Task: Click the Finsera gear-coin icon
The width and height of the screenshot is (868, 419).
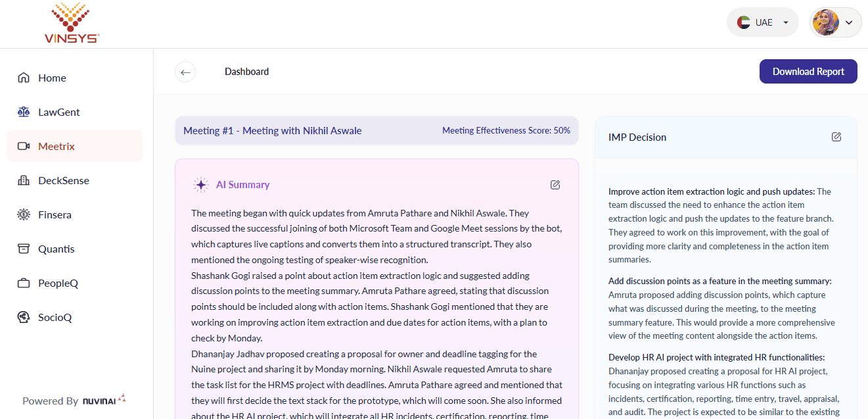Action: [24, 214]
